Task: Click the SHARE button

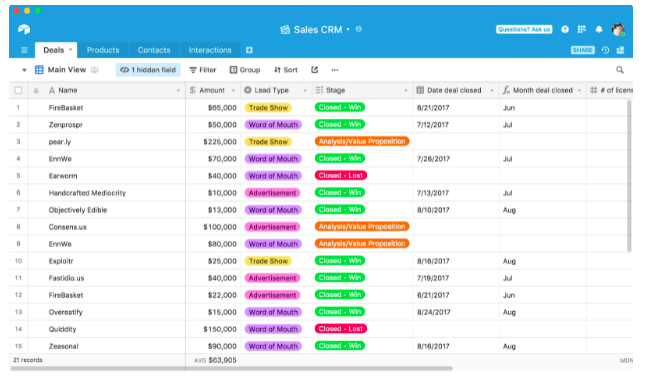Action: (x=583, y=50)
